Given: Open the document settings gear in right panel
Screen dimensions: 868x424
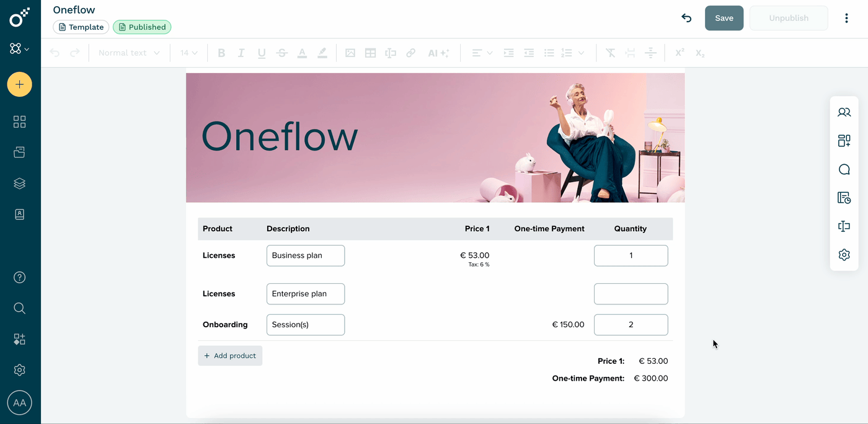Looking at the screenshot, I should [844, 255].
